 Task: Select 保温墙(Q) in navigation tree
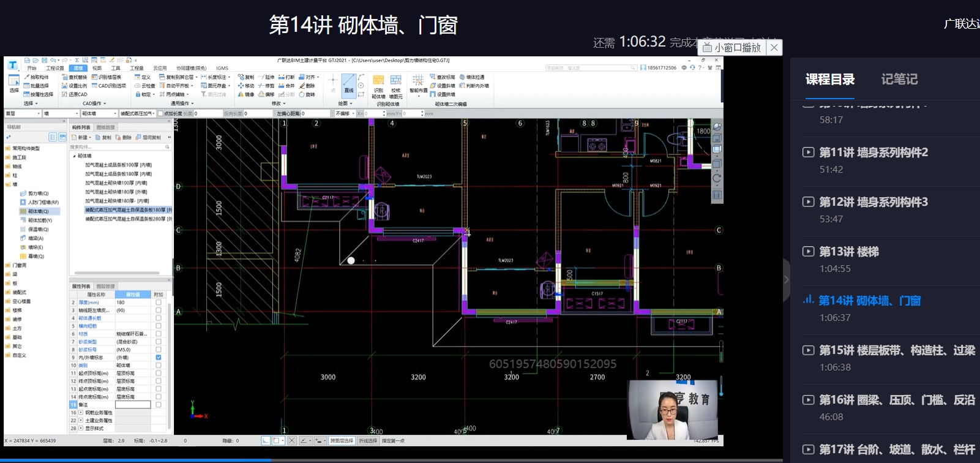click(x=36, y=229)
